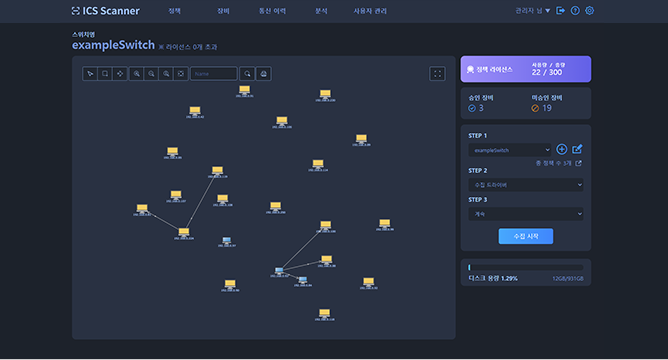Click yellow node linked to two yellow nodes
This screenshot has height=360, width=668.
(x=184, y=232)
